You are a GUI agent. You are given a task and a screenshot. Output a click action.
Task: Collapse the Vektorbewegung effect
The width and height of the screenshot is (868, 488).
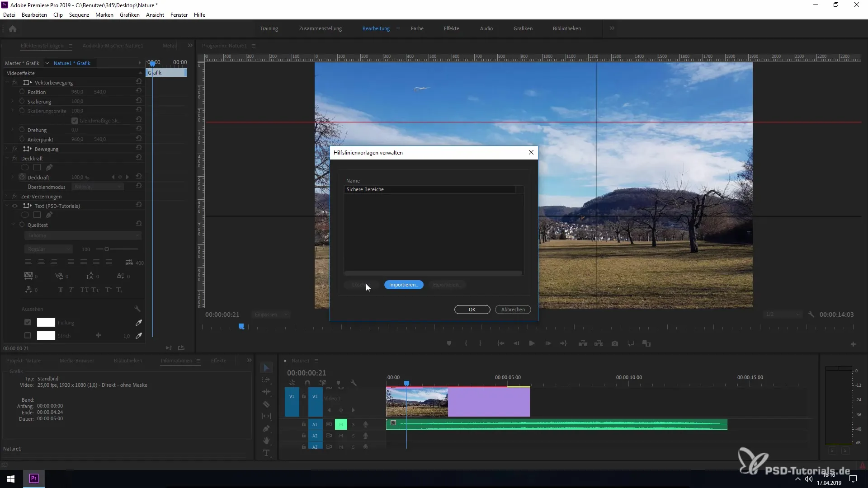[7, 83]
